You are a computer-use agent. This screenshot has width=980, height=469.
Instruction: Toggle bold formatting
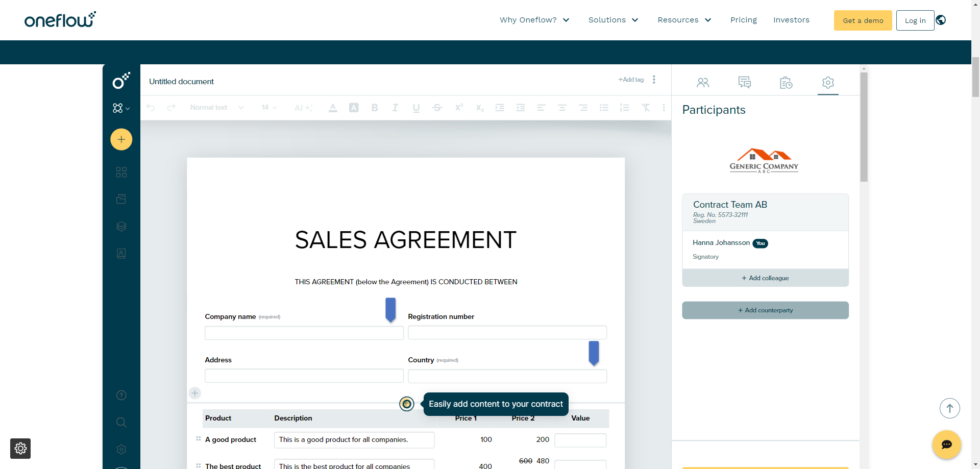(x=375, y=108)
